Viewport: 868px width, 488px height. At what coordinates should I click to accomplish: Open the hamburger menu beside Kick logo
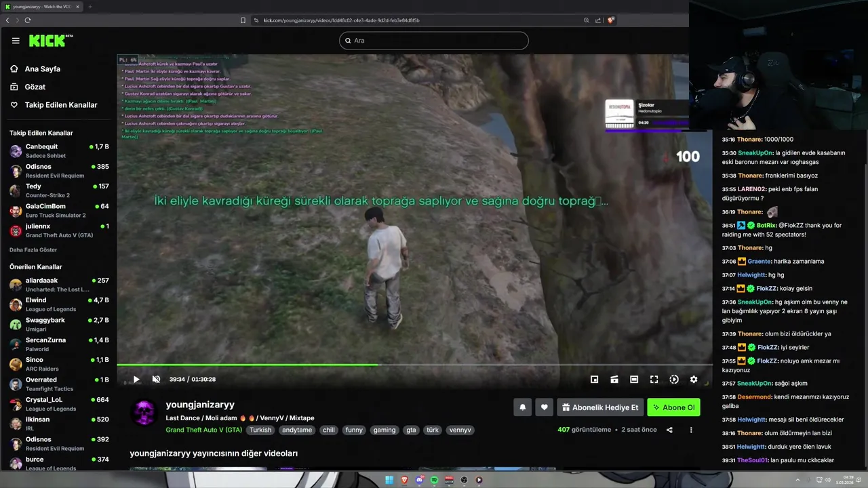click(16, 41)
